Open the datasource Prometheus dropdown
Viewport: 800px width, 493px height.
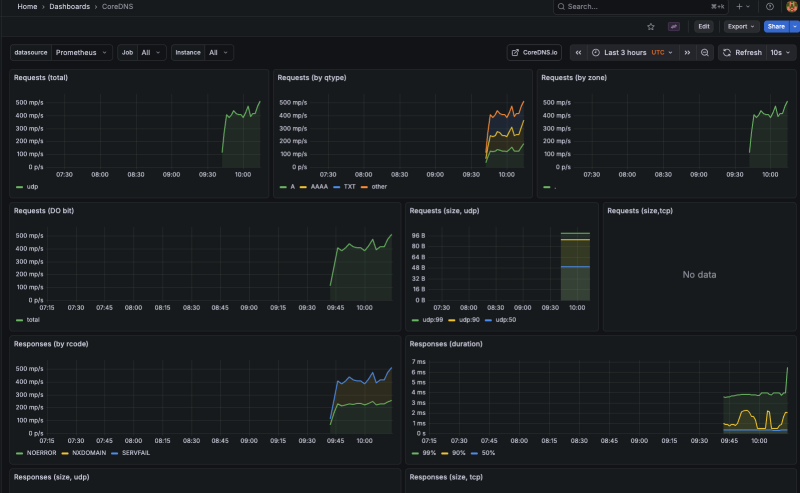[82, 52]
